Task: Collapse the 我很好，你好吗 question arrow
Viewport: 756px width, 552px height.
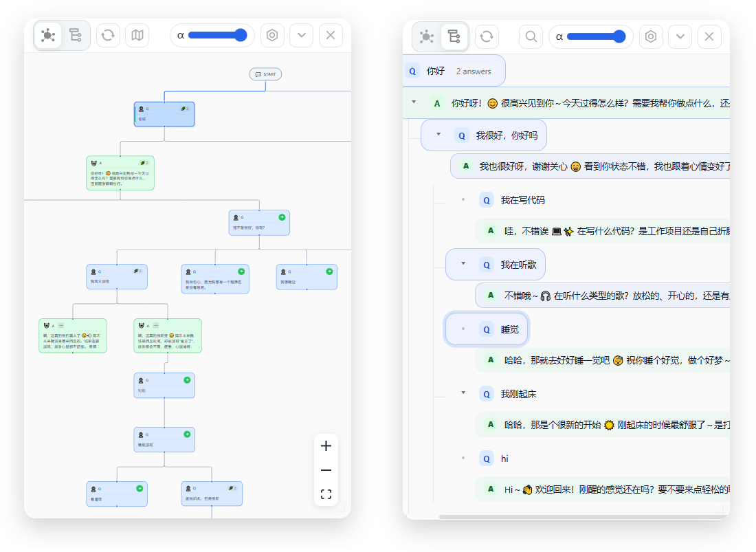Action: tap(438, 135)
